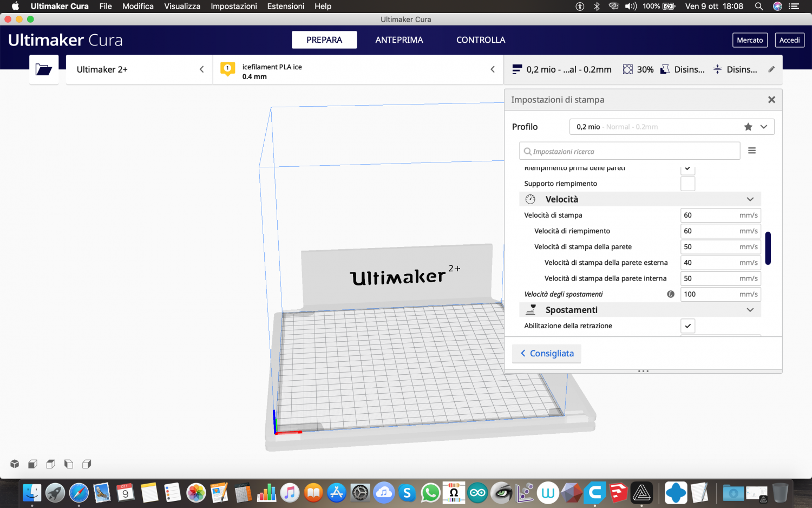Click the pencil icon for print settings
The height and width of the screenshot is (508, 812).
pyautogui.click(x=771, y=69)
